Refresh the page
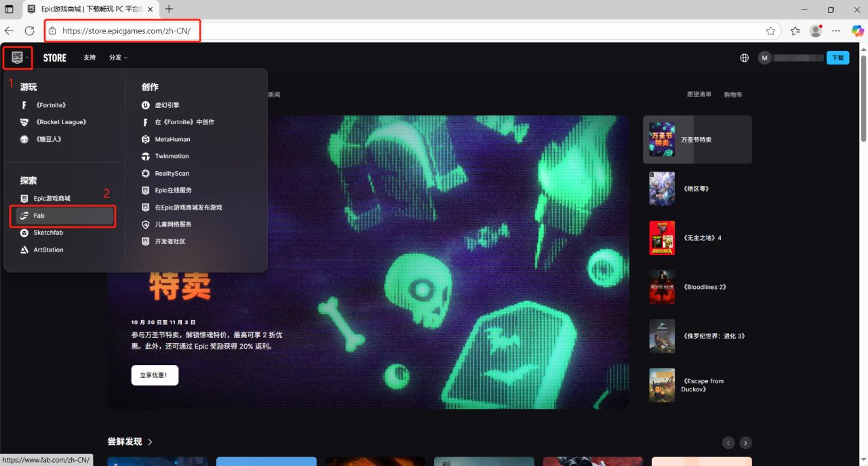Screen dimensions: 868x466 pos(30,31)
